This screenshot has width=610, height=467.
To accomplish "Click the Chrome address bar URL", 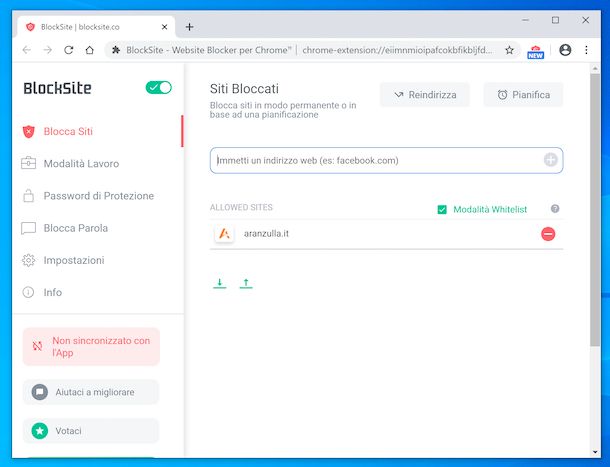I will 397,50.
